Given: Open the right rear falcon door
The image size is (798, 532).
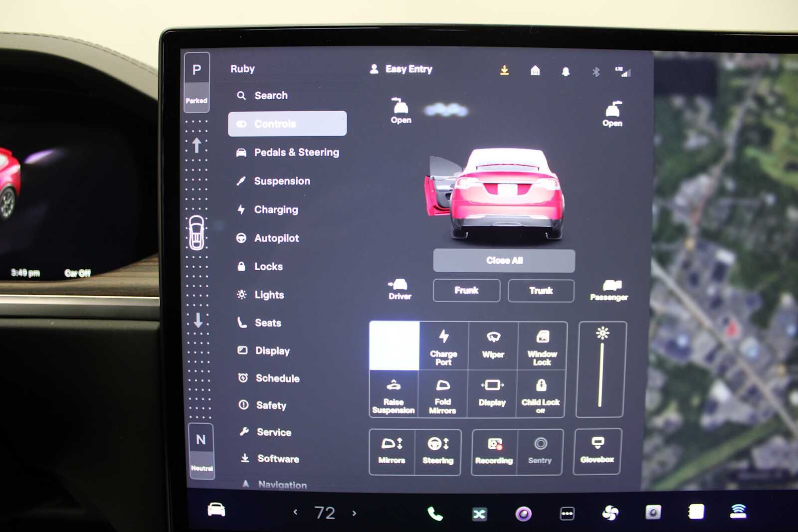Looking at the screenshot, I should [x=612, y=114].
